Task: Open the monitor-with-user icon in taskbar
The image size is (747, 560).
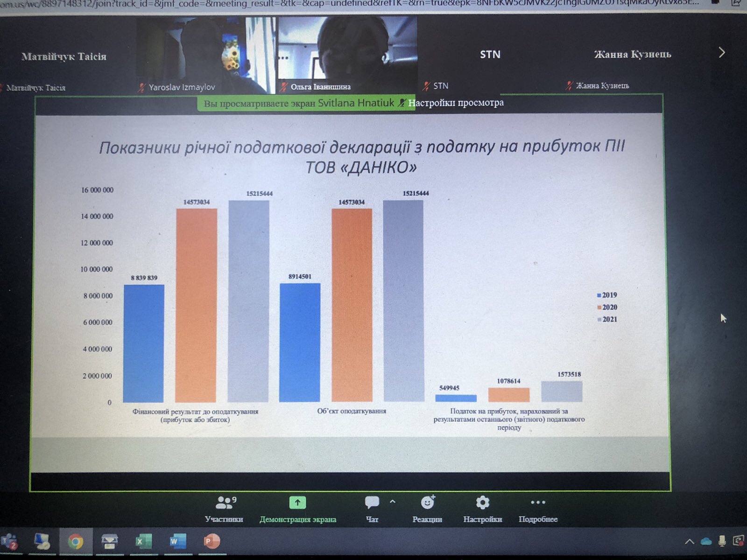Action: click(42, 541)
